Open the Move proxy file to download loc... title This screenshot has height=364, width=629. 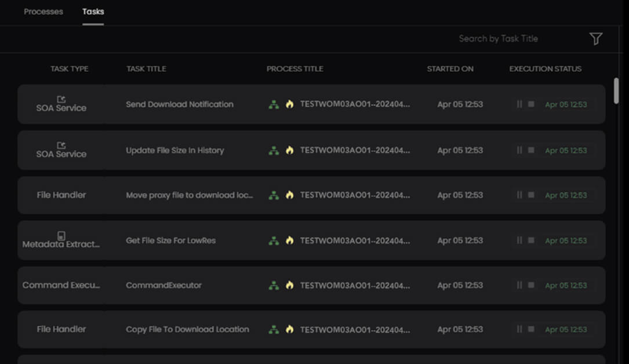[190, 195]
